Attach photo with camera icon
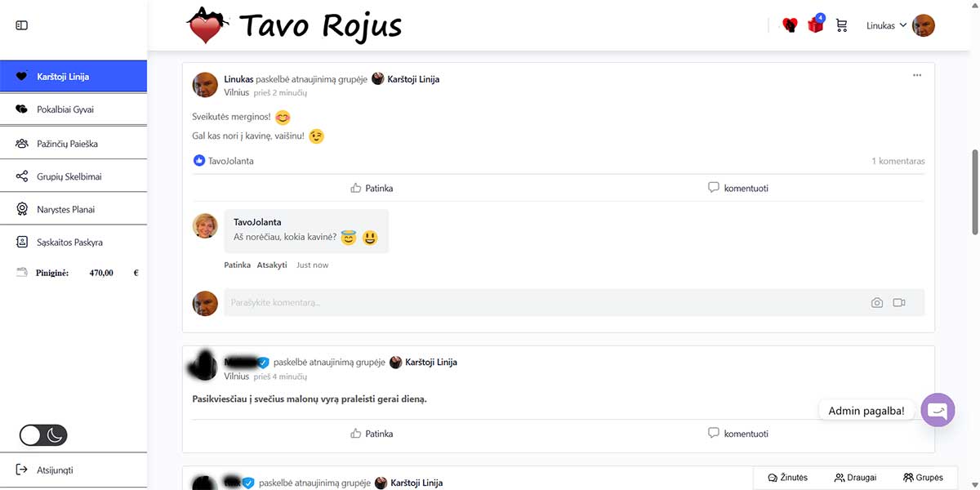The height and width of the screenshot is (490, 980). click(877, 303)
